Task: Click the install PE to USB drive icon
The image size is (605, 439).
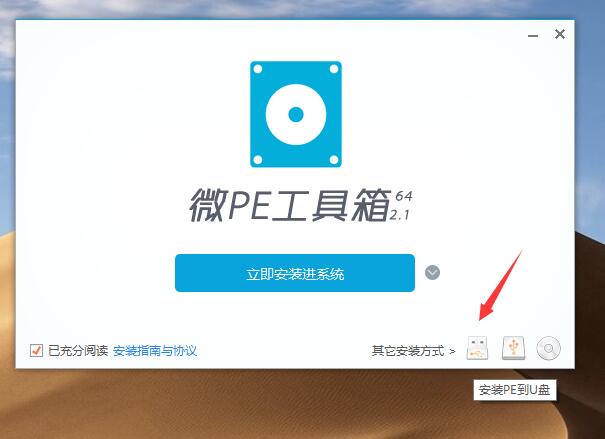Action: click(477, 348)
